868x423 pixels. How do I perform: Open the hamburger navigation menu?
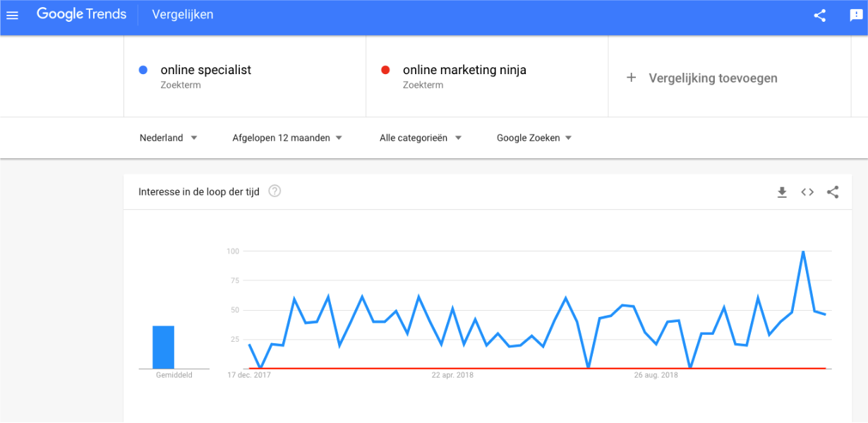click(x=12, y=15)
